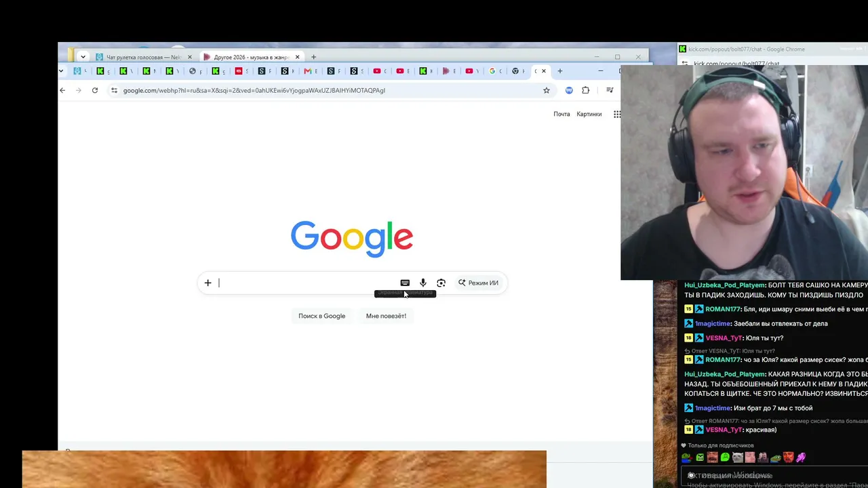This screenshot has width=868, height=488.
Task: Open the on-screen keyboard in the search box
Action: point(405,283)
